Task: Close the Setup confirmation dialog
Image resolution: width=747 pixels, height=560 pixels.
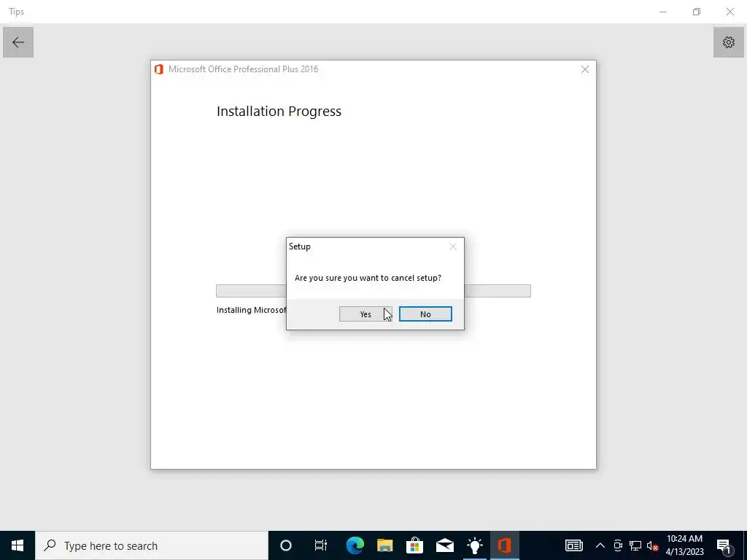Action: (x=452, y=246)
